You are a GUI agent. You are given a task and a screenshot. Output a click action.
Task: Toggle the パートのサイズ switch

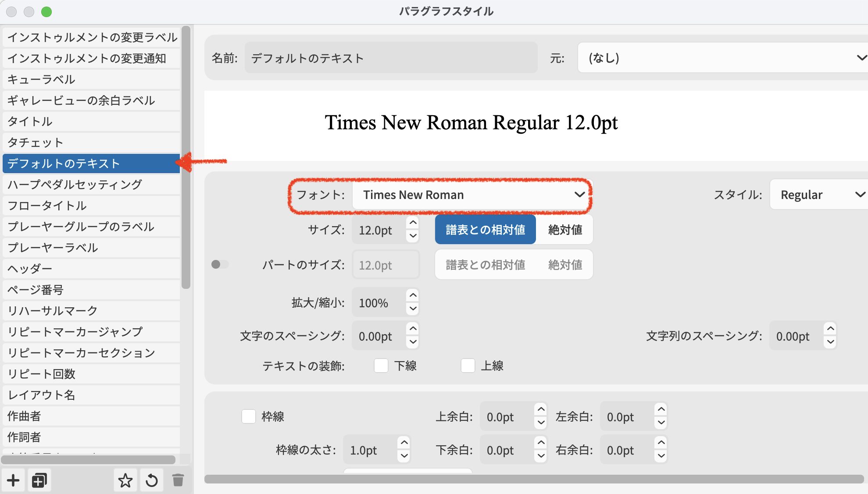[x=220, y=264]
